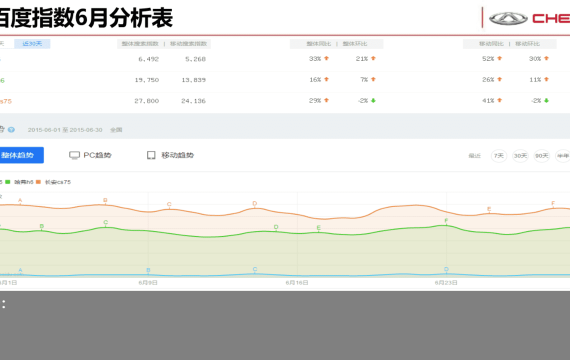Click the up arrow beside 41%
Screen dimensions: 570x360
(x=499, y=100)
